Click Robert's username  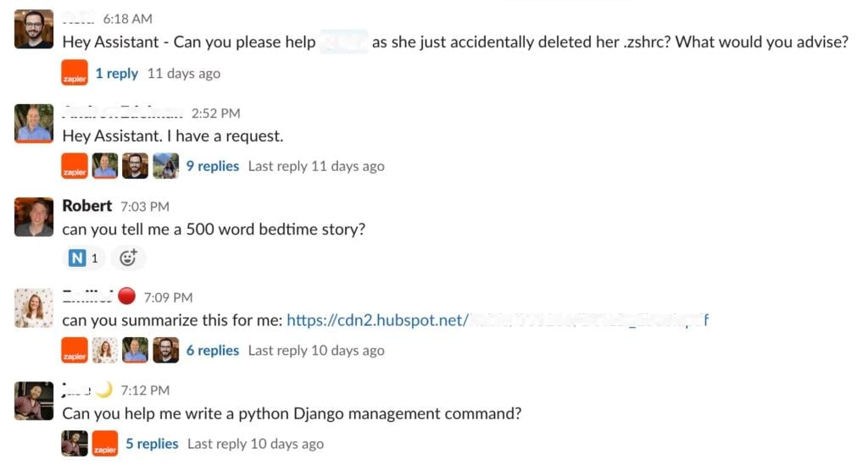point(86,206)
